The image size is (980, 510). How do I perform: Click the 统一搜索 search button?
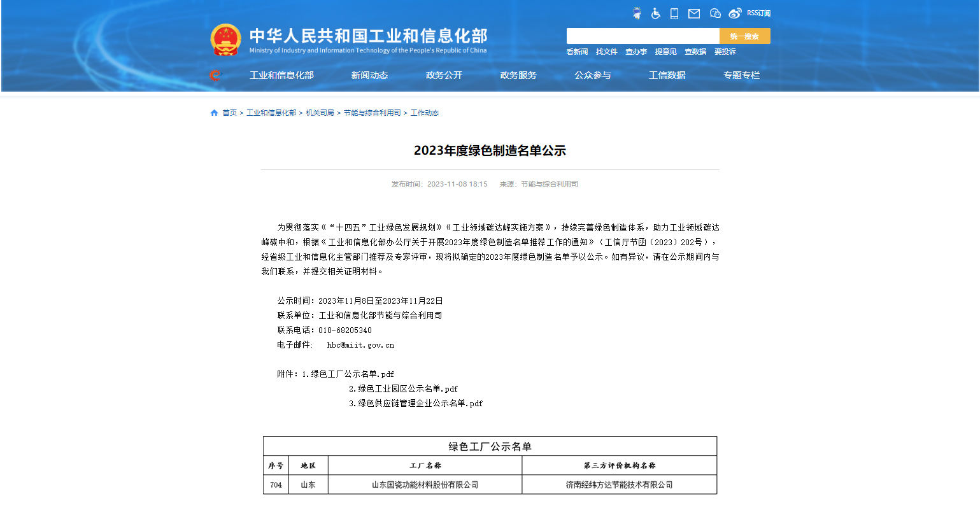(x=744, y=36)
